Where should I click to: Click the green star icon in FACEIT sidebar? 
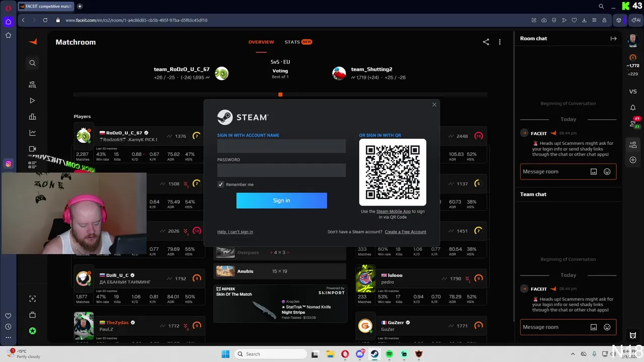[32, 331]
